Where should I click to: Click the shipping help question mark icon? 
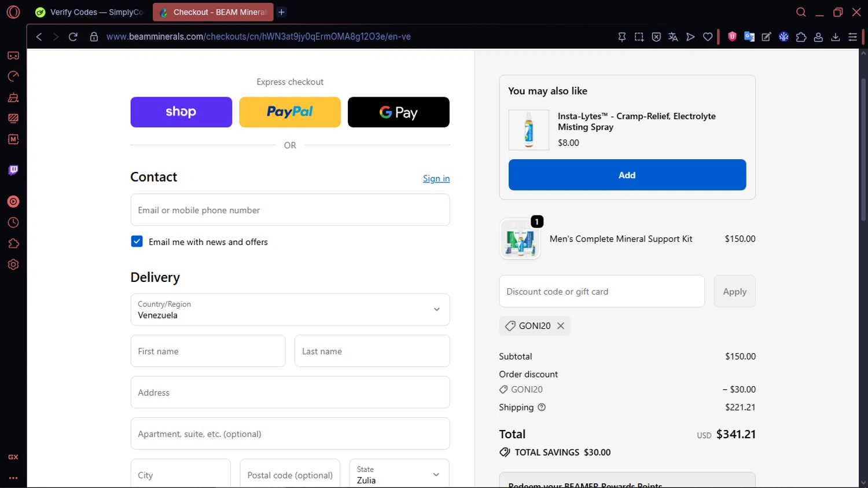coord(542,408)
